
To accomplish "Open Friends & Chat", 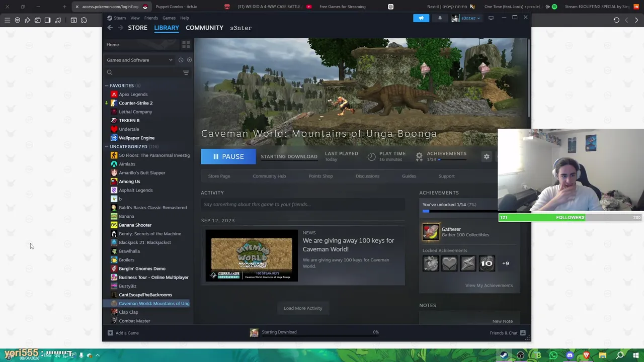I will pos(508,333).
